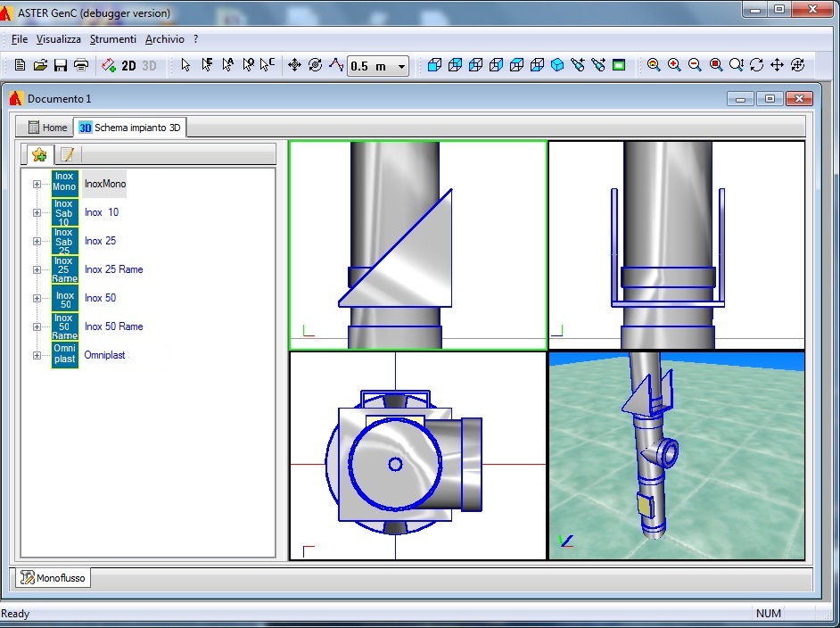Select the Schema impianto 3D tab
This screenshot has width=840, height=628.
pyautogui.click(x=130, y=128)
